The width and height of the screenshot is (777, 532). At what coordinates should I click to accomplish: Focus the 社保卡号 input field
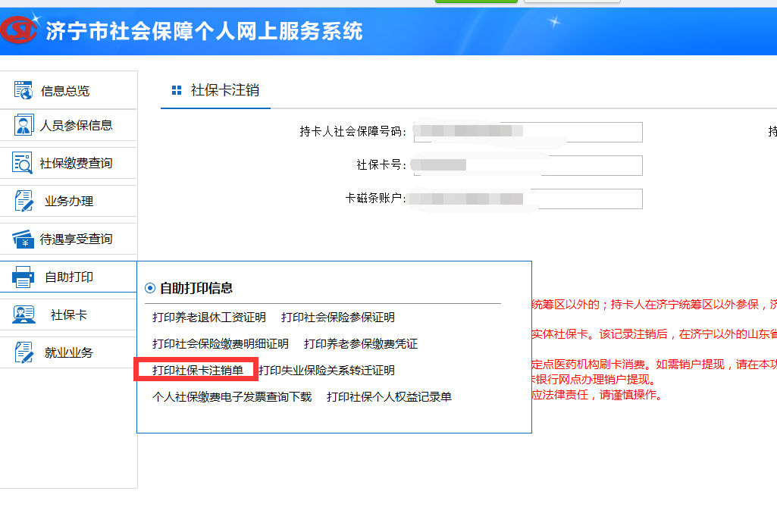pos(528,165)
